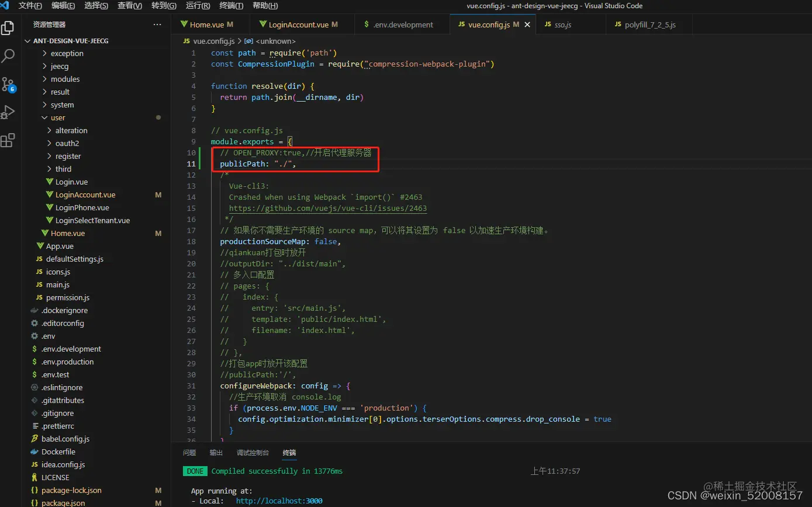Open permission.js in the explorer tree
This screenshot has height=507, width=812.
[68, 297]
